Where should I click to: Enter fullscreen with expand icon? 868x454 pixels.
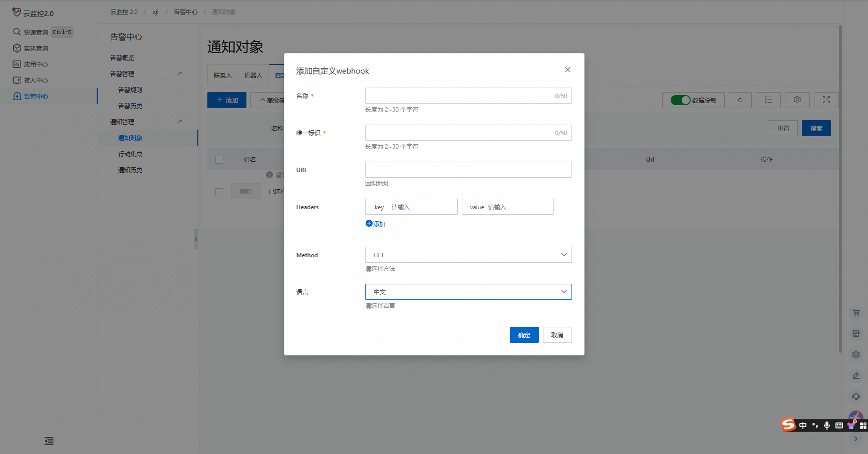coord(826,100)
